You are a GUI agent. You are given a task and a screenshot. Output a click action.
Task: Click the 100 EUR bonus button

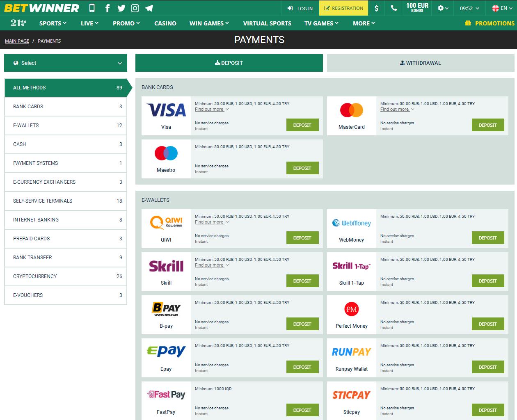417,8
